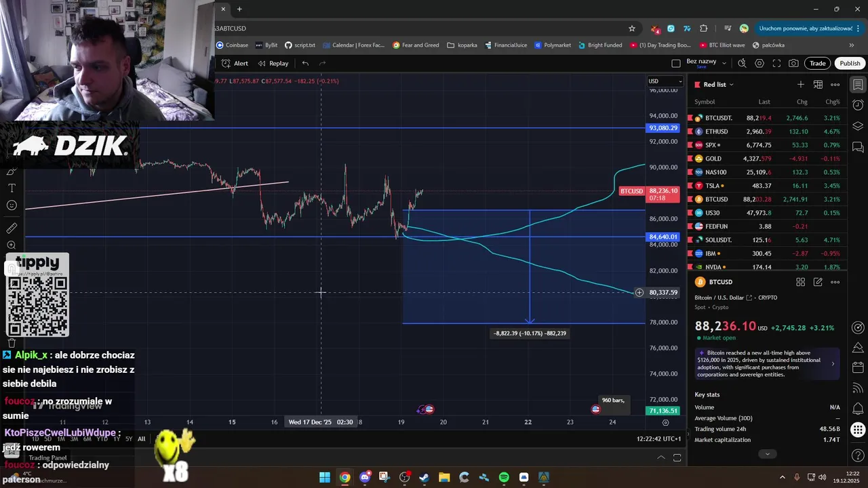Open Spotify from Windows taskbar
This screenshot has width=868, height=488.
(504, 477)
